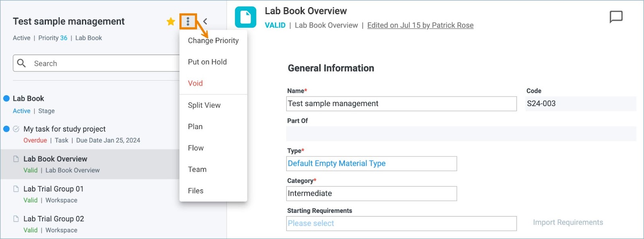Select the Lab Book Overview list row
Viewport: 644px width, 239px height.
[90, 164]
